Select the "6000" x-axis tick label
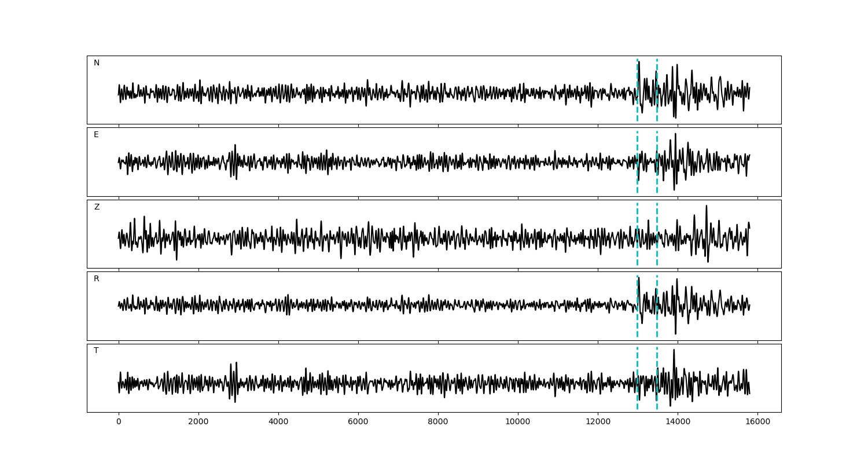Image resolution: width=868 pixels, height=463 pixels. 358,422
